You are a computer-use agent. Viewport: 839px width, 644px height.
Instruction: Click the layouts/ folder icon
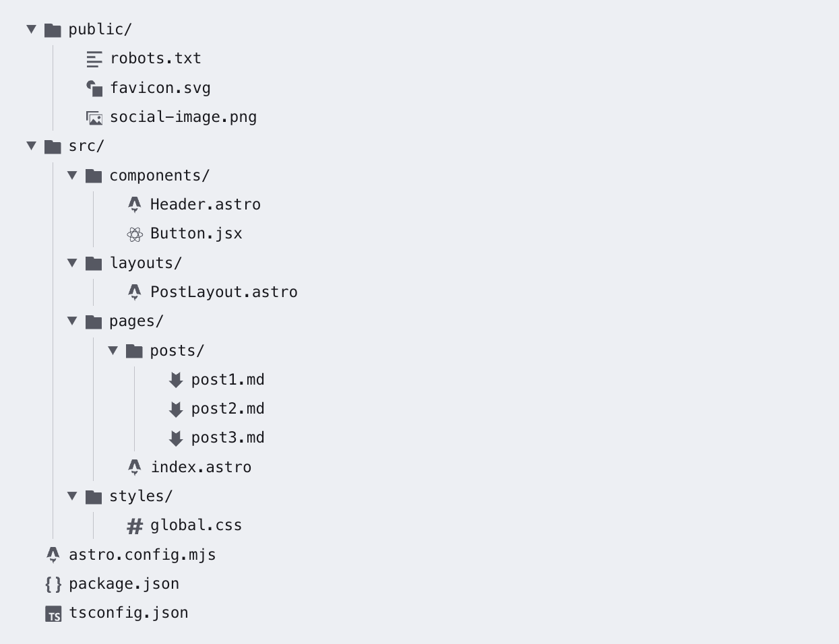[x=94, y=263]
